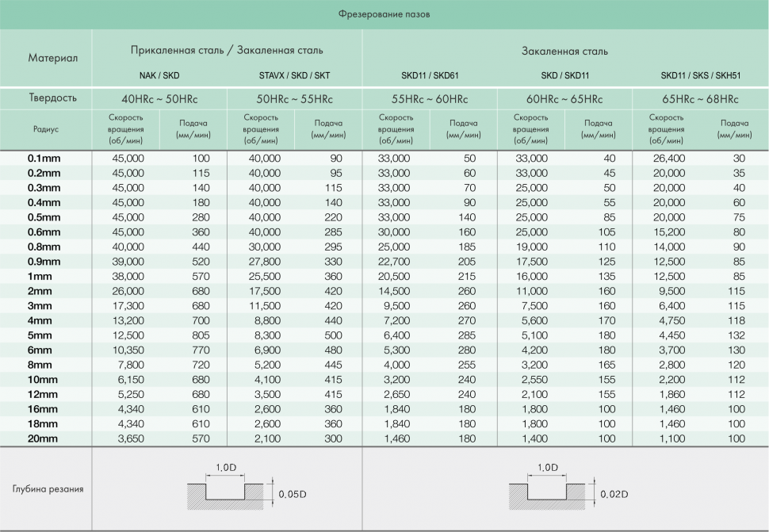Click the 'Закаленная сталь' material heading
769x532 pixels.
[x=564, y=51]
